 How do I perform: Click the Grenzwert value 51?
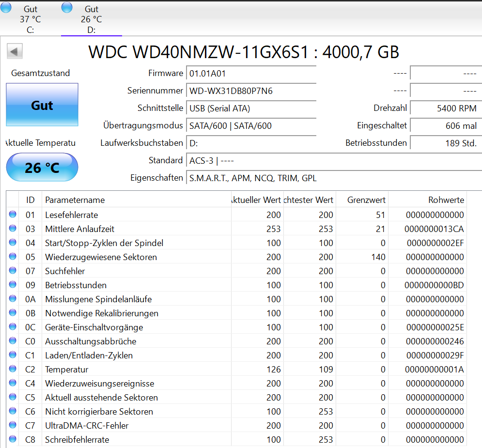[381, 215]
